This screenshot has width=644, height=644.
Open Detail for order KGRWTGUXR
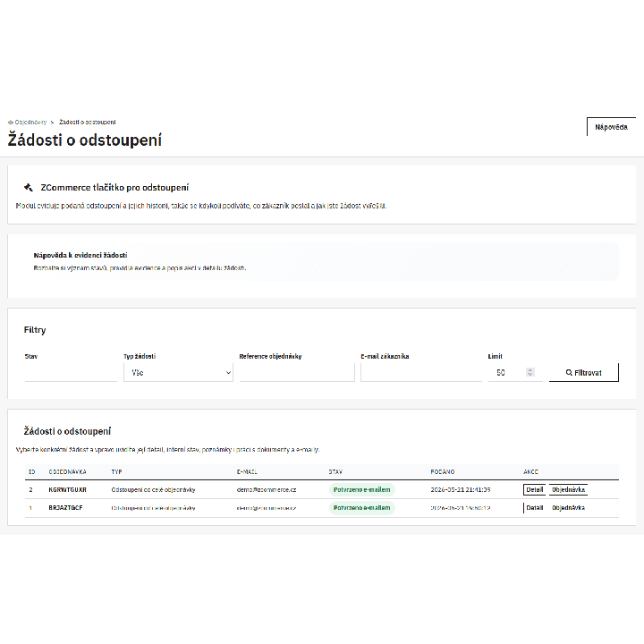coord(534,489)
